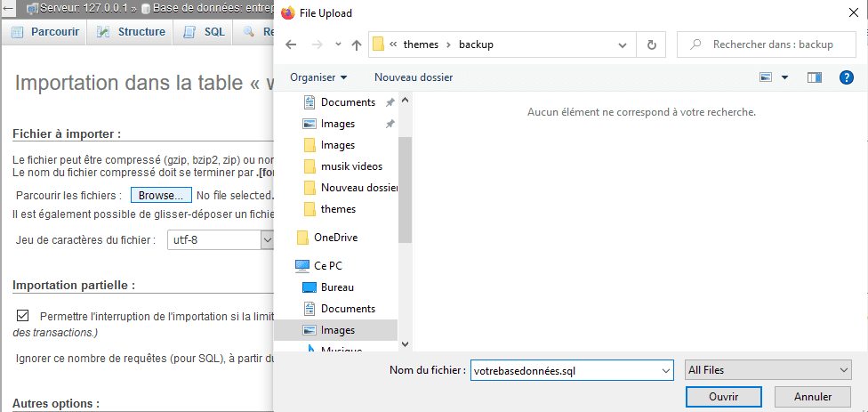Screen dimensions: 868x412
Task: Click the Browse... button in phpMyAdmin
Action: click(161, 196)
